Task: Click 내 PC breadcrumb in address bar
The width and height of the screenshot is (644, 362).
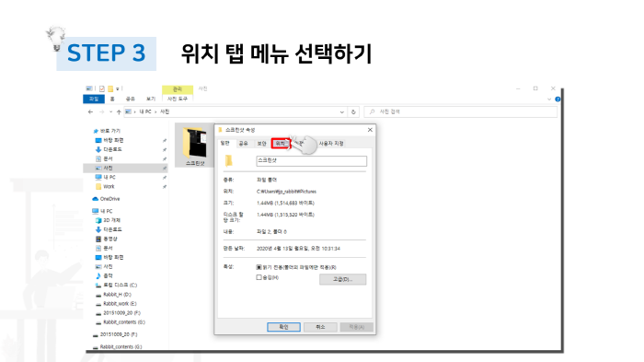Action: (x=145, y=111)
